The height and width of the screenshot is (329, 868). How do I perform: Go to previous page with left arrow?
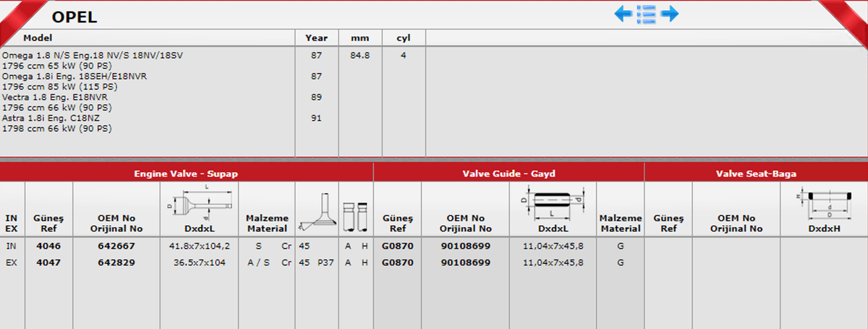tap(624, 13)
